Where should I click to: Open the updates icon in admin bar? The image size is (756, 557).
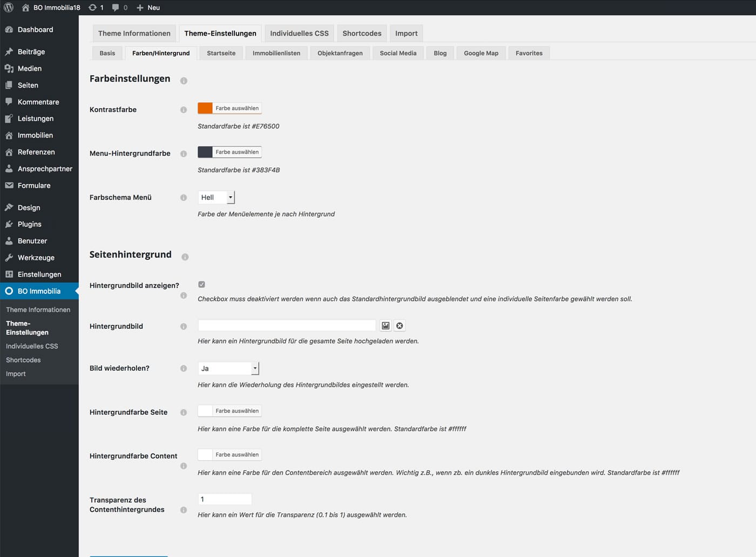pos(96,8)
